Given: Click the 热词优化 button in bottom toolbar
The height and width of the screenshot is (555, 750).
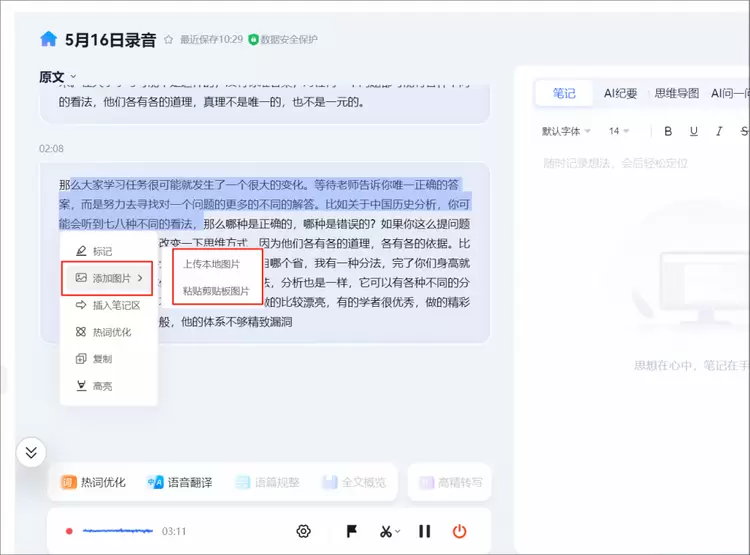Looking at the screenshot, I should coord(93,482).
